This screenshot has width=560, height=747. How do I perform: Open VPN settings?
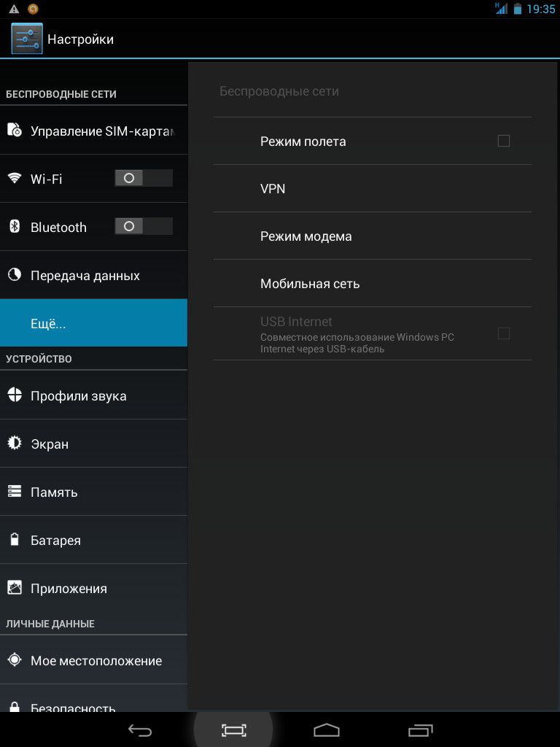(372, 189)
